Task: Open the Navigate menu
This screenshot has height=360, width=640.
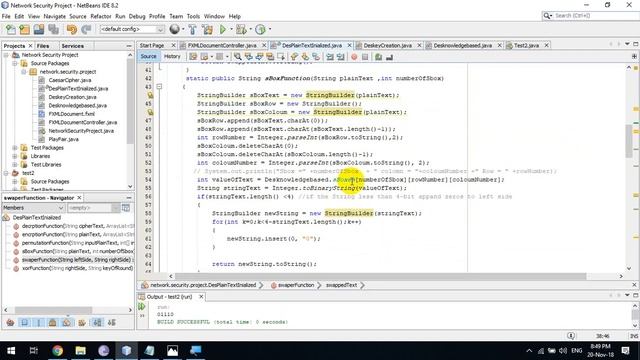Action: click(x=54, y=16)
